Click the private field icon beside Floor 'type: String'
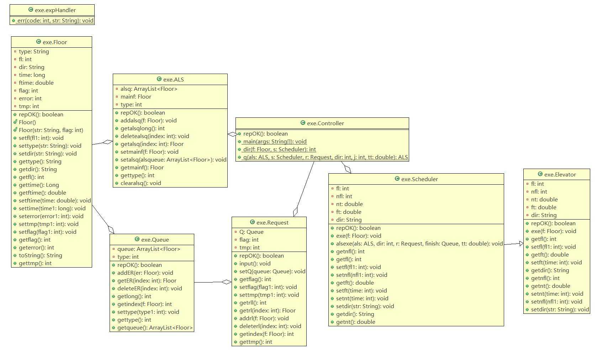608x364 pixels. tap(15, 52)
